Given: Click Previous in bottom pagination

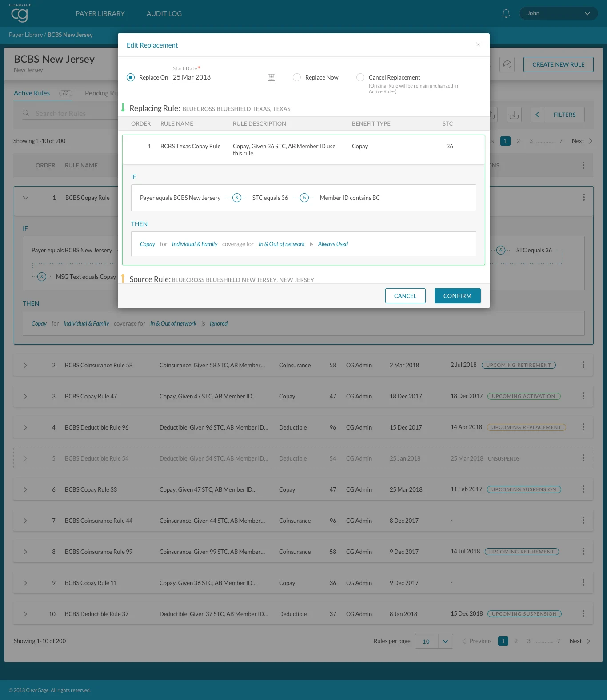Looking at the screenshot, I should 477,641.
